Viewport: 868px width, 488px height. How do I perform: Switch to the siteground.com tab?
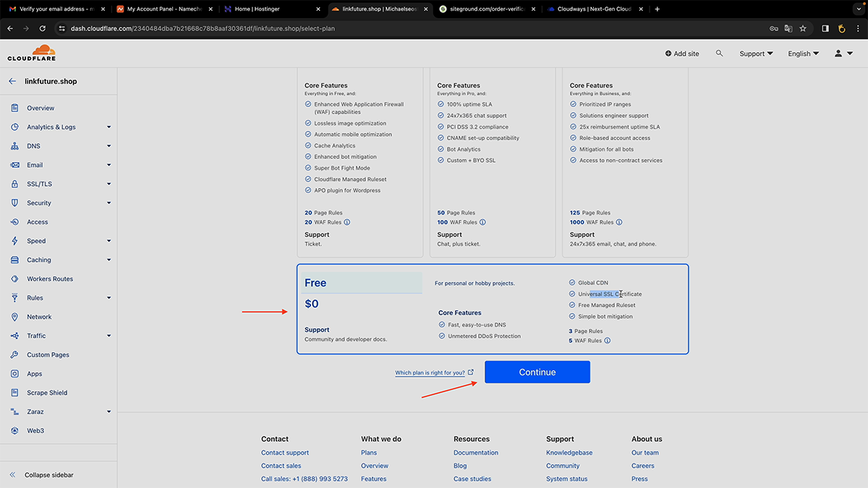click(x=488, y=9)
